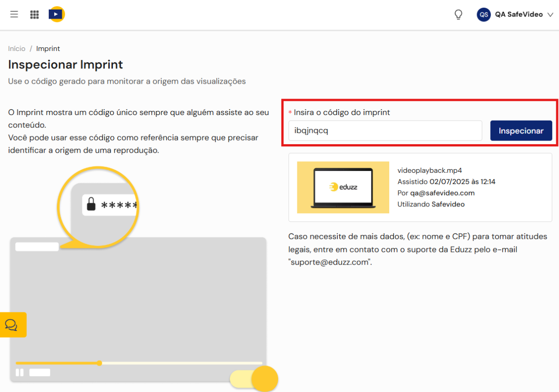This screenshot has width=559, height=392.
Task: Click the lightbulb tips icon
Action: (x=458, y=15)
